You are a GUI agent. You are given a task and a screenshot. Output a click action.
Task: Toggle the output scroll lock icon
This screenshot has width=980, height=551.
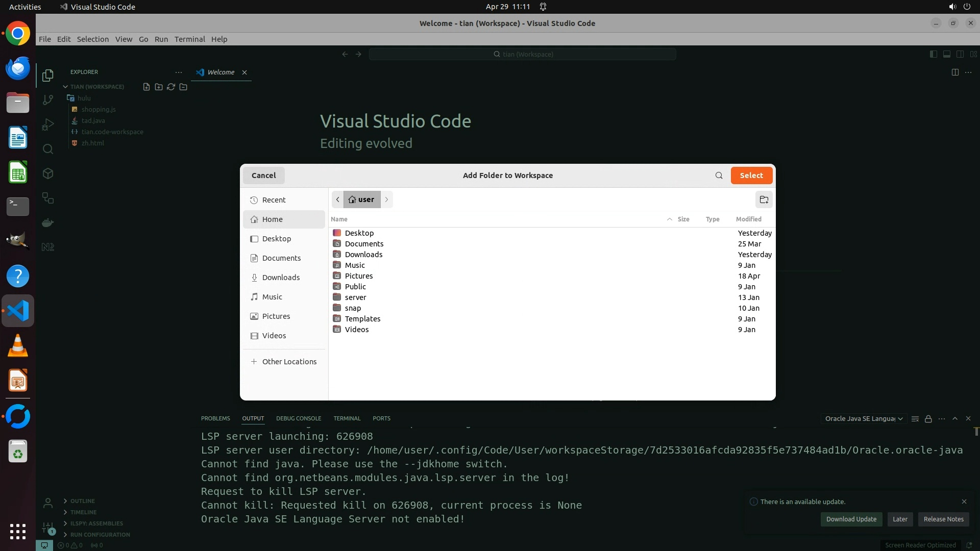(x=928, y=419)
